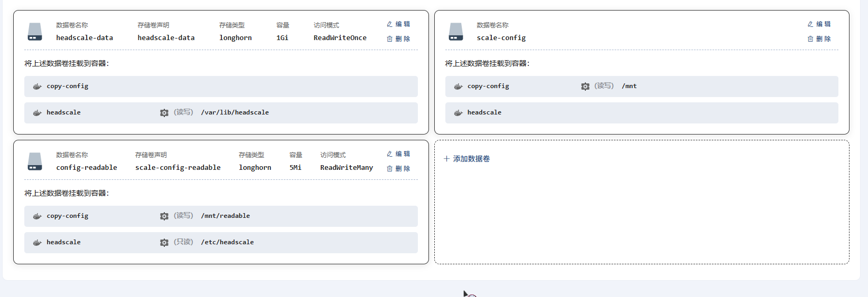Click the 1Gi capacity value
This screenshot has width=868, height=297.
[x=282, y=38]
